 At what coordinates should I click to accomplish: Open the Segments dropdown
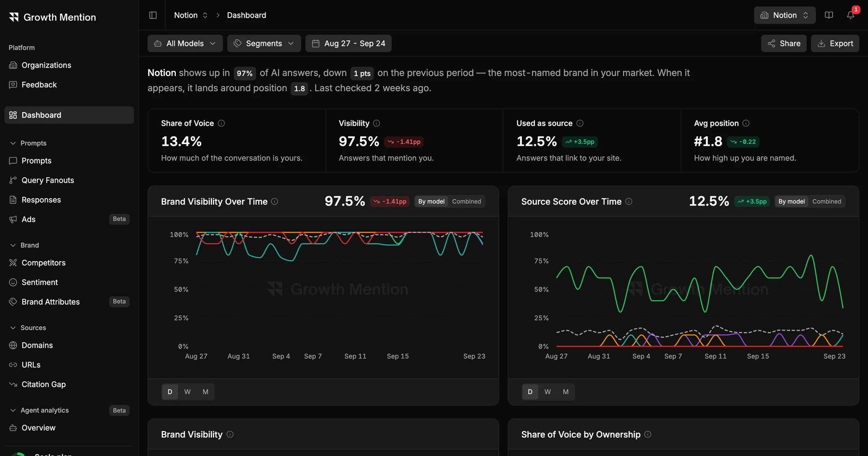pyautogui.click(x=264, y=43)
